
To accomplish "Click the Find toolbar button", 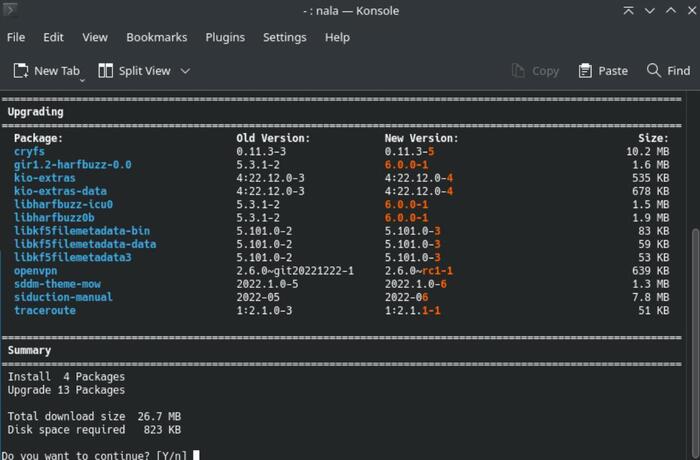I will (668, 71).
